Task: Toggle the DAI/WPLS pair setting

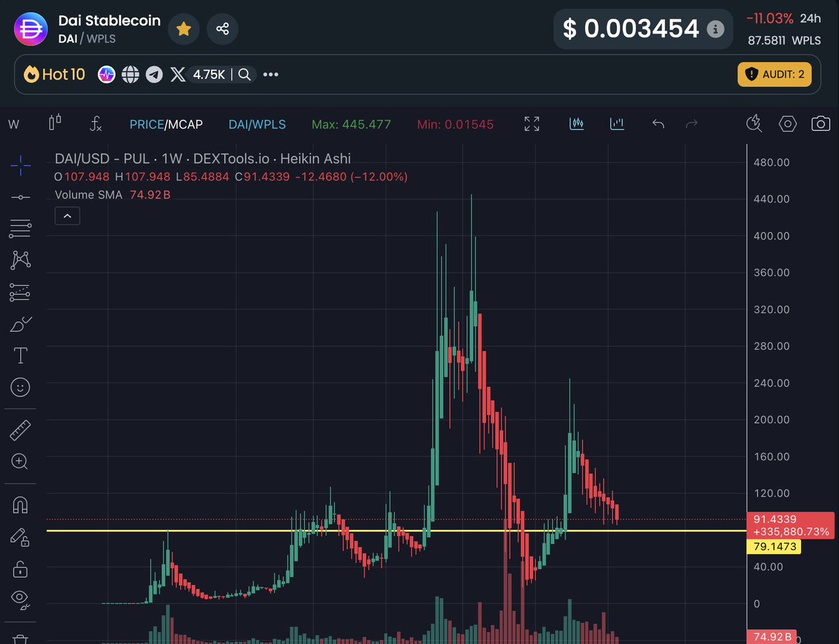Action: (x=257, y=124)
